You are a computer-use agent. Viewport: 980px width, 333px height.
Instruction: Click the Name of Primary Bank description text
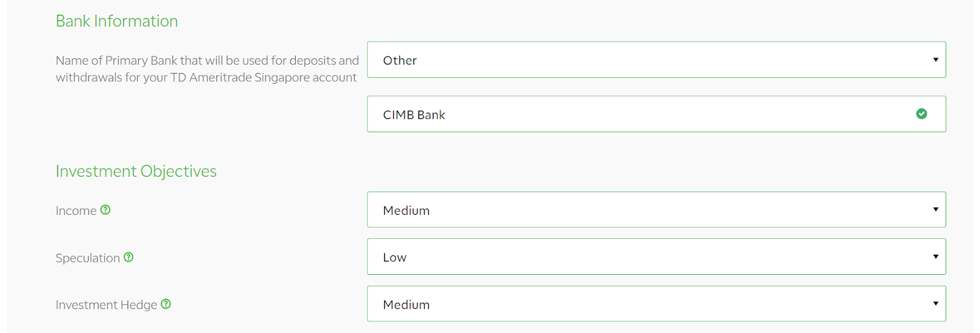coord(206,69)
